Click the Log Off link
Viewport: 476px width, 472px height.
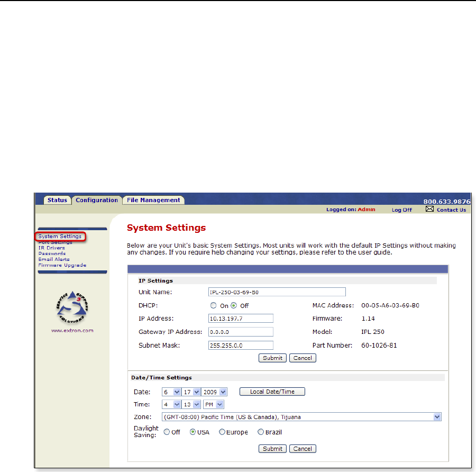tap(401, 210)
